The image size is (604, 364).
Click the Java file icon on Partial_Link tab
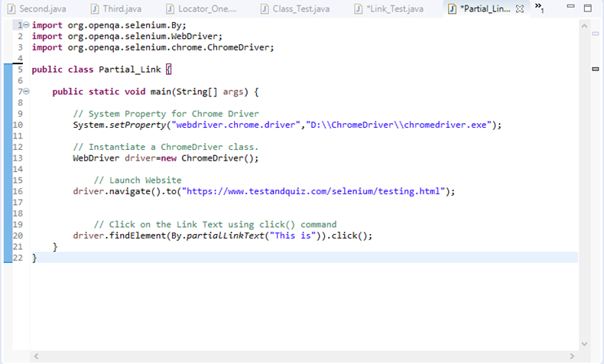point(452,9)
